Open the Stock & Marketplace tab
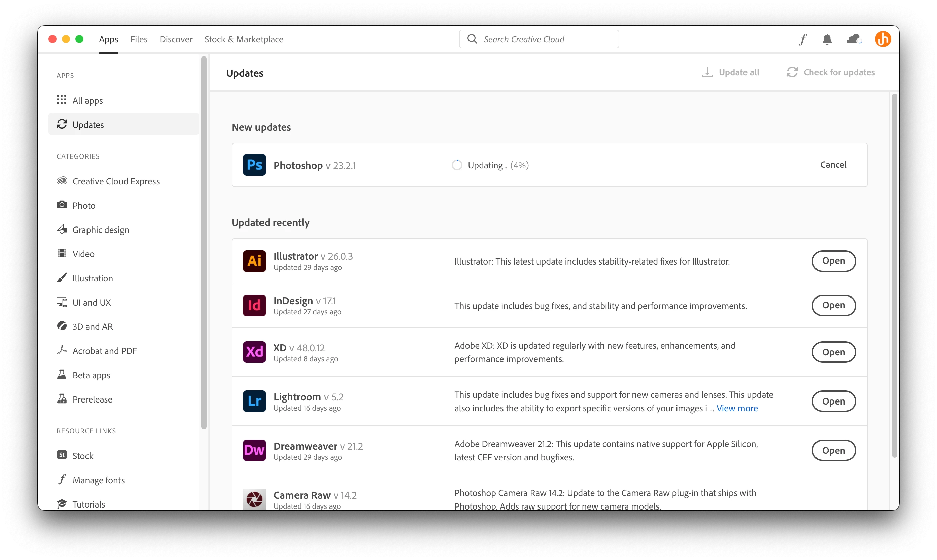The image size is (937, 560). coord(244,39)
